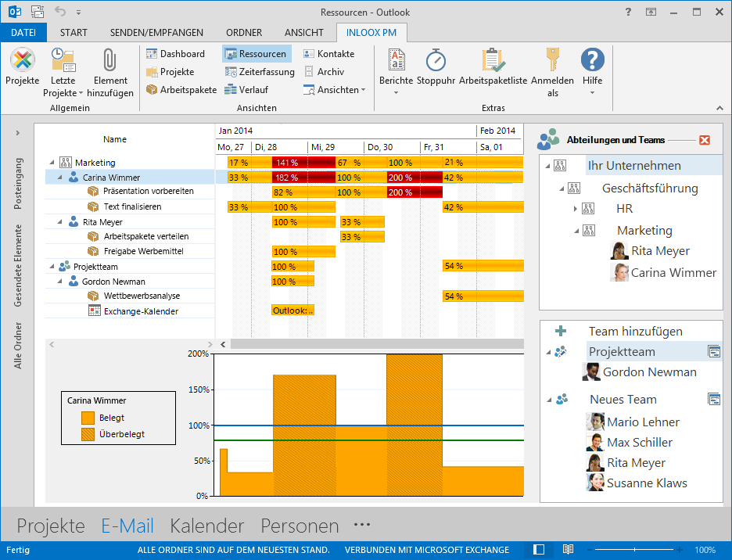The width and height of the screenshot is (732, 560).
Task: Open ribbon display options icon in title bar
Action: click(651, 13)
